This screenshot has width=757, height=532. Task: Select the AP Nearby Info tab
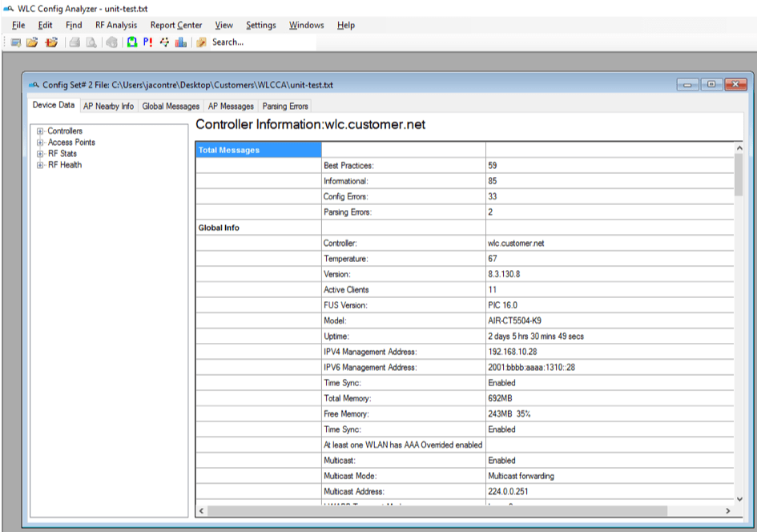coord(107,106)
